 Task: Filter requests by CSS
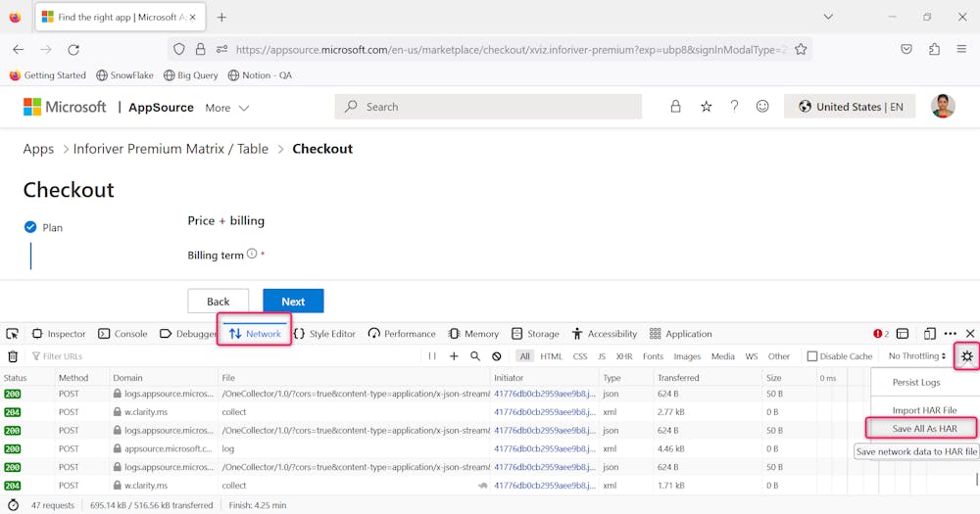click(x=580, y=356)
